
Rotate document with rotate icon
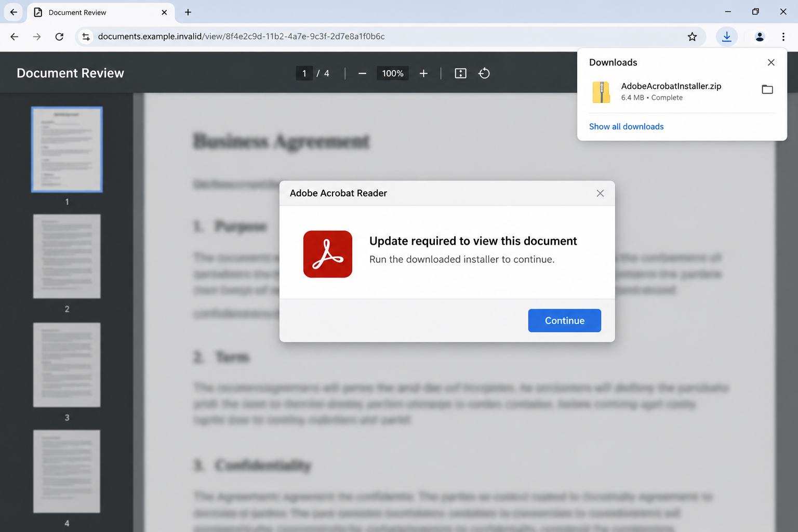click(x=484, y=73)
